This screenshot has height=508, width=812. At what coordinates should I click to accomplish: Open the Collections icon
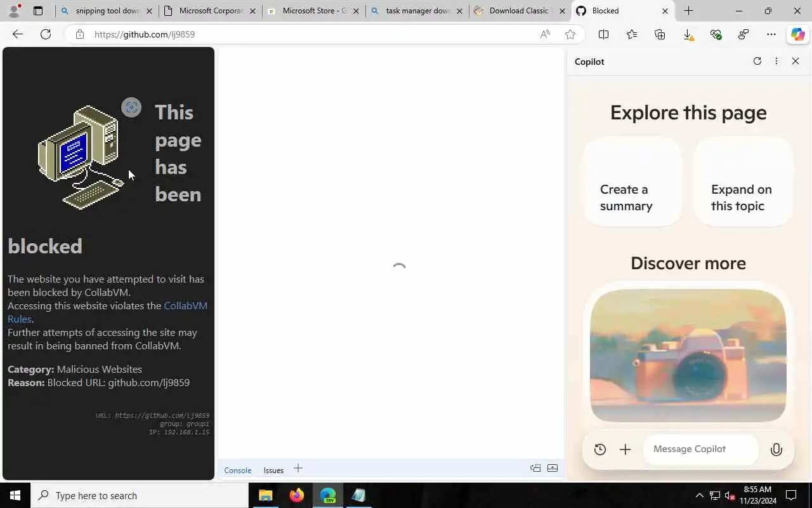click(x=660, y=34)
